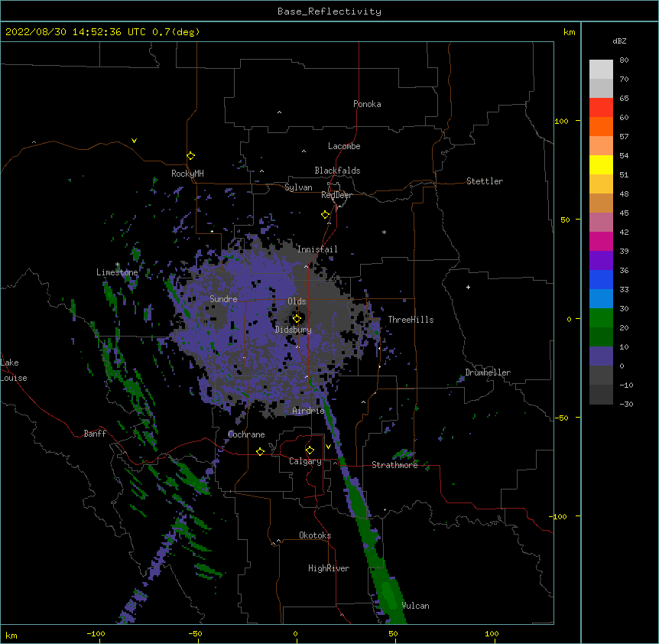Image resolution: width=659 pixels, height=644 pixels.
Task: Click yellow radar site marker near Olds
Action: (x=297, y=318)
